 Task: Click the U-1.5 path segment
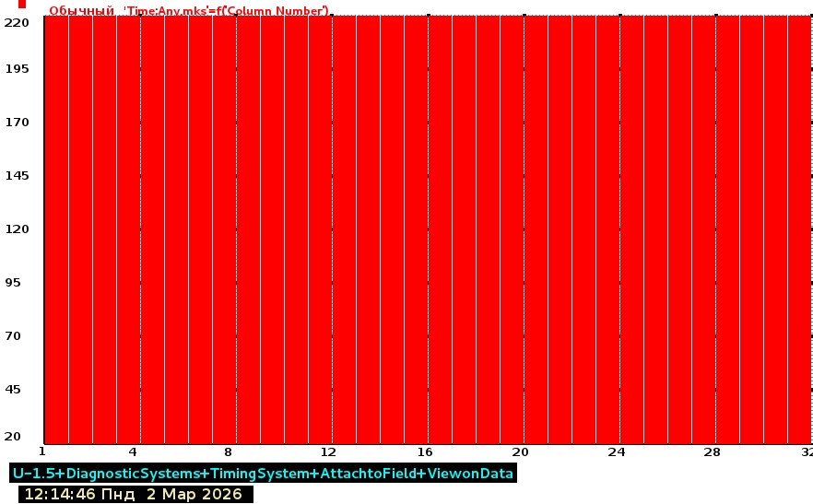pos(32,474)
